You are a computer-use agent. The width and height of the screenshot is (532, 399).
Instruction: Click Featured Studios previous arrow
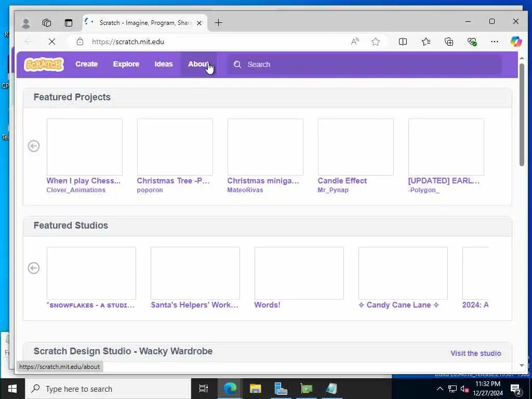pos(34,268)
